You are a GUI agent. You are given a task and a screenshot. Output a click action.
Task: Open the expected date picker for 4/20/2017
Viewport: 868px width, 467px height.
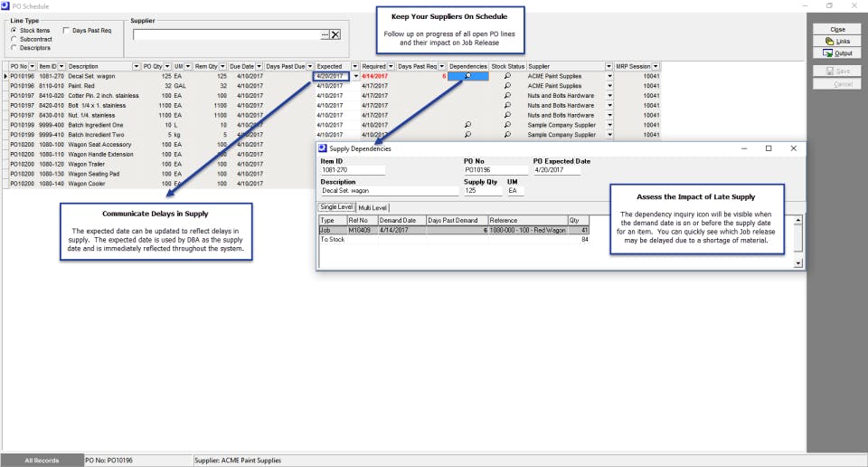tap(355, 76)
